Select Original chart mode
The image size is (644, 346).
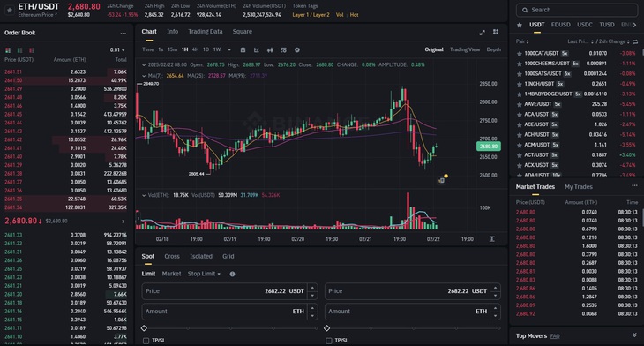(434, 49)
